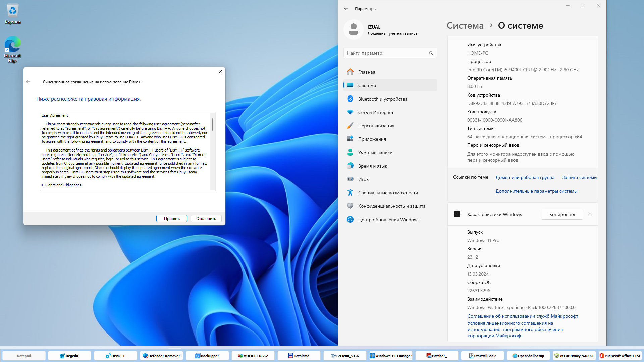Click device name value HOME-PC
Image resolution: width=644 pixels, height=362 pixels.
tap(477, 53)
